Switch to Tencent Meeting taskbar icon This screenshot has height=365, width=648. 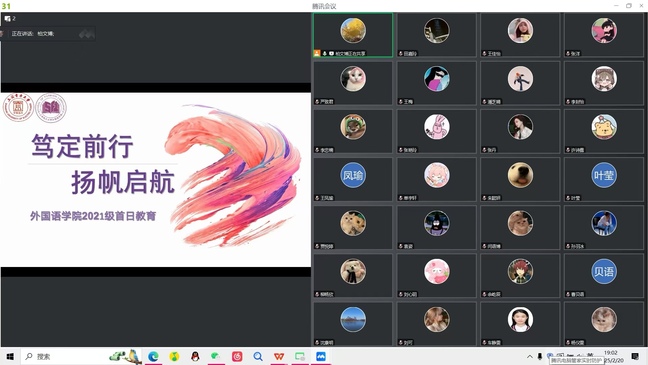point(321,356)
